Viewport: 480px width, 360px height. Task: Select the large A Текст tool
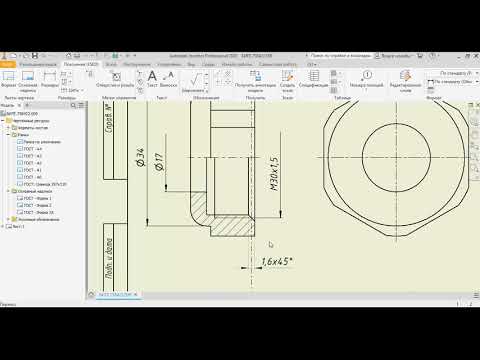[152, 79]
